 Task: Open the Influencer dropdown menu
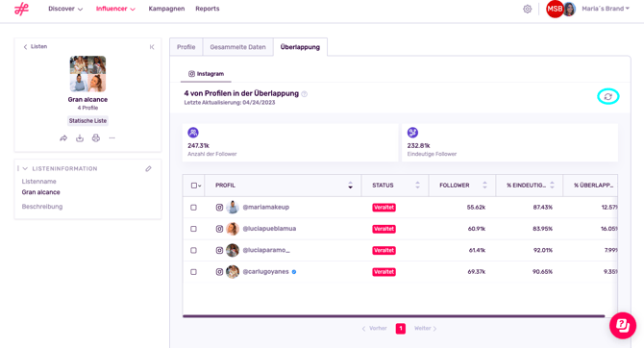(115, 9)
